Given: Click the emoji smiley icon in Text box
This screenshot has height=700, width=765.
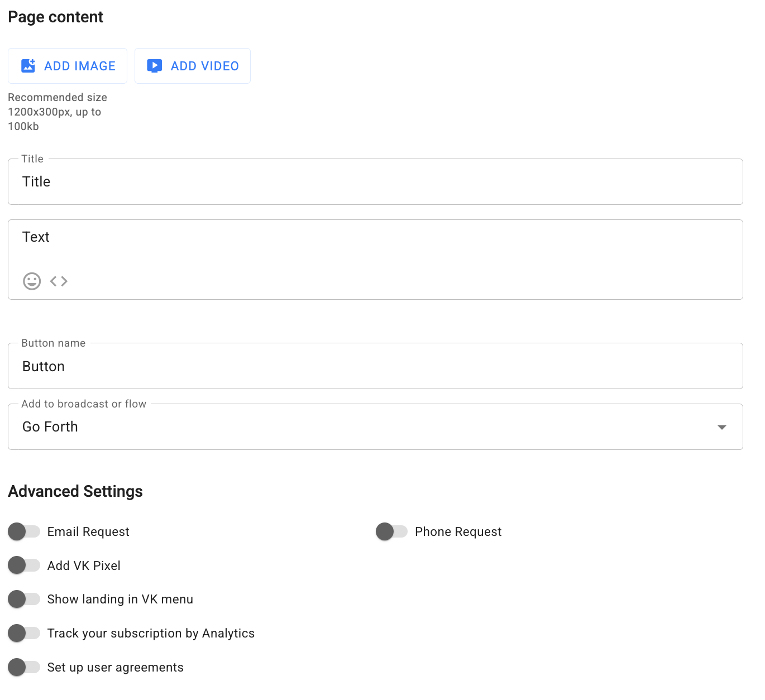Looking at the screenshot, I should click(x=32, y=281).
